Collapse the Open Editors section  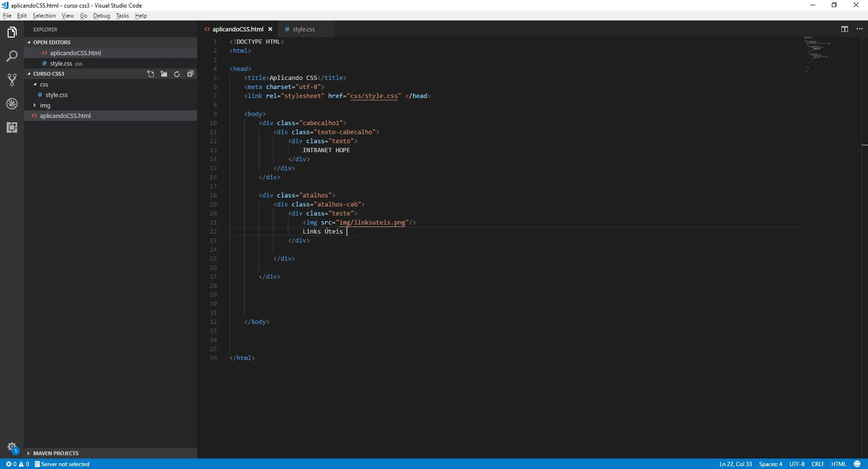click(51, 42)
